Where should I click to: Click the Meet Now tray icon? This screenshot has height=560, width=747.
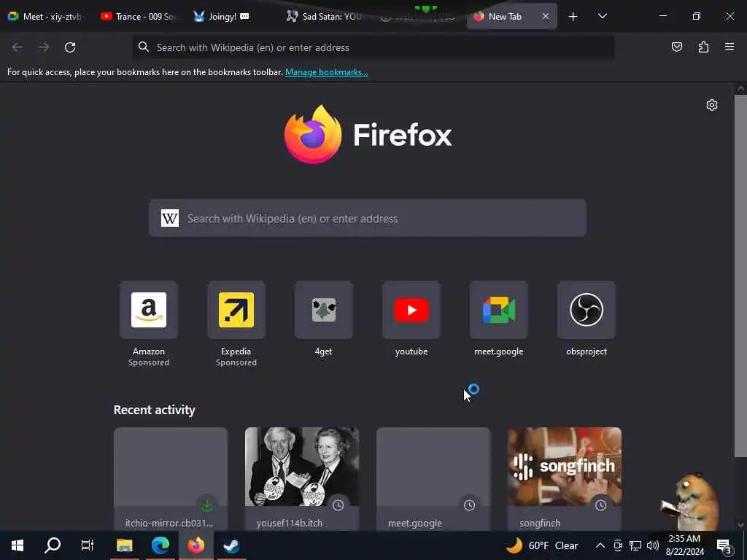(x=618, y=545)
